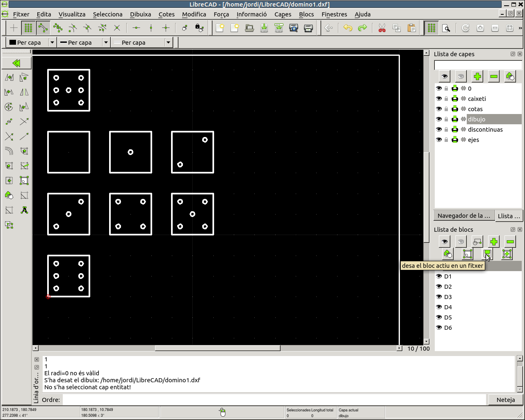This screenshot has width=525, height=420.
Task: Add a block with plus button
Action: (493, 242)
